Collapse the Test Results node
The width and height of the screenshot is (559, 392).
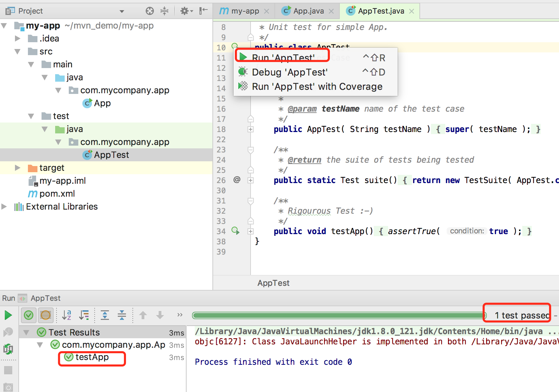(x=26, y=332)
